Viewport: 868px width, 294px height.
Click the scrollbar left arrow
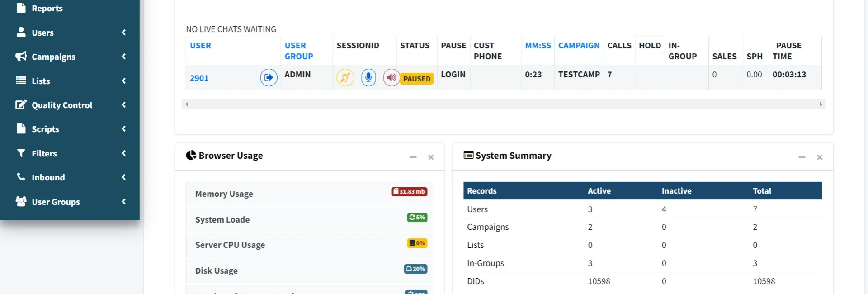click(x=187, y=104)
